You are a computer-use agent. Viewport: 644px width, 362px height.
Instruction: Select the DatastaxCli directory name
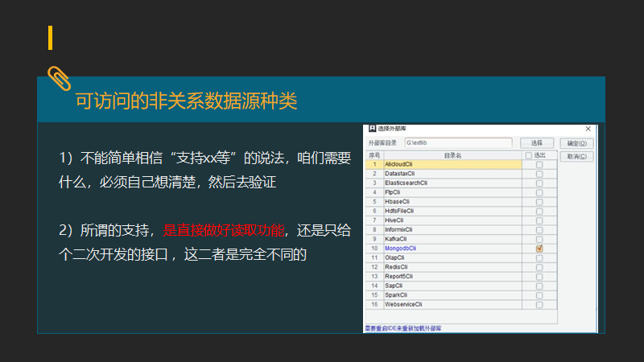pyautogui.click(x=399, y=174)
